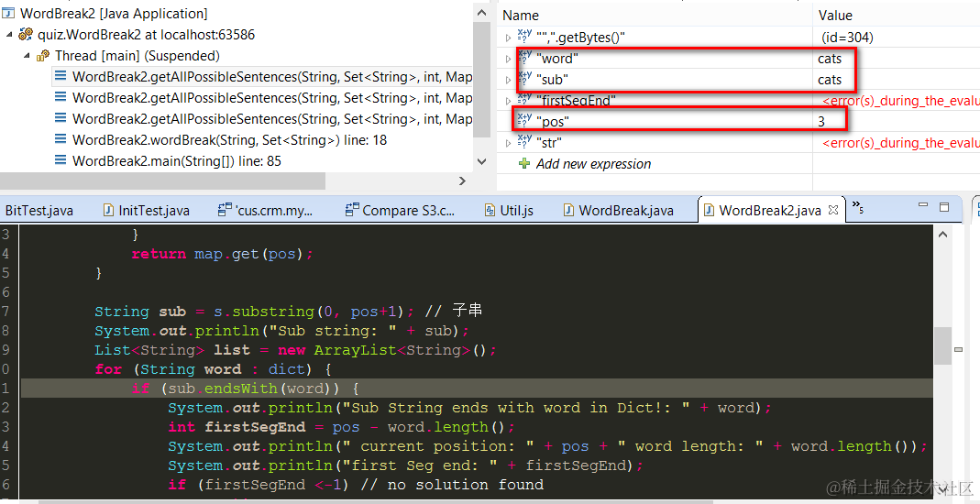Expand the "str" expression row
980x504 pixels.
(508, 143)
